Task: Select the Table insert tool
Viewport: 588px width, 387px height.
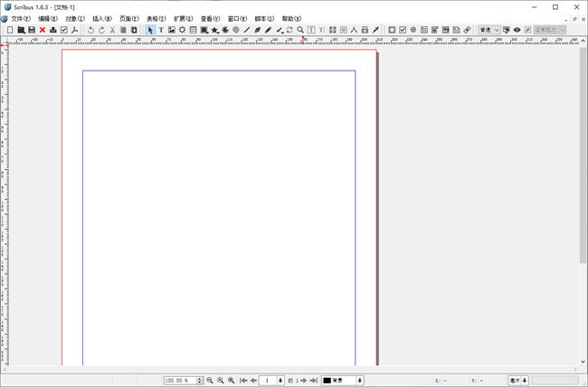Action: [193, 30]
